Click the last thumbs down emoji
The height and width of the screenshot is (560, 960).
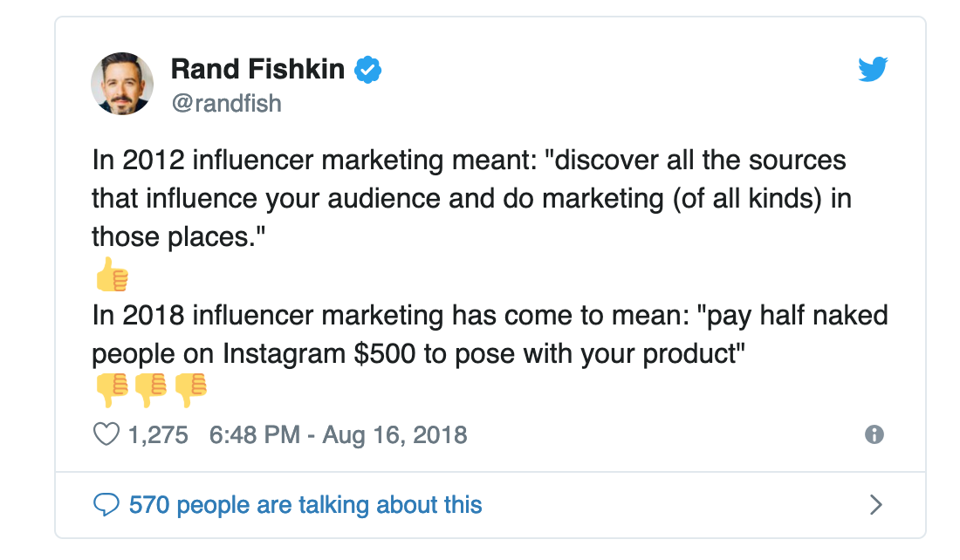coord(190,390)
